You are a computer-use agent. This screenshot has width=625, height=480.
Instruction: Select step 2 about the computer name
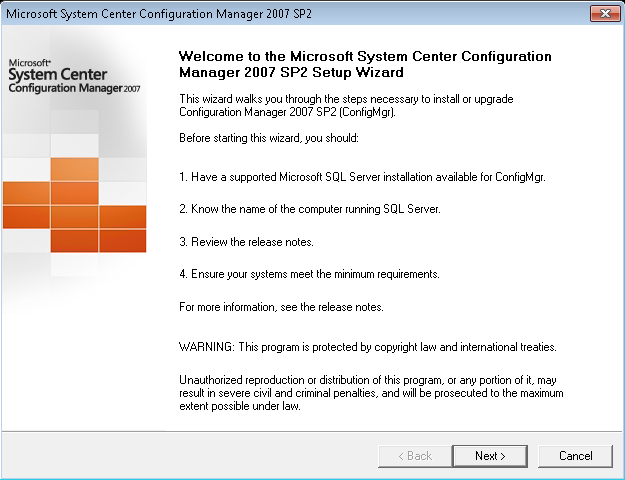click(310, 209)
